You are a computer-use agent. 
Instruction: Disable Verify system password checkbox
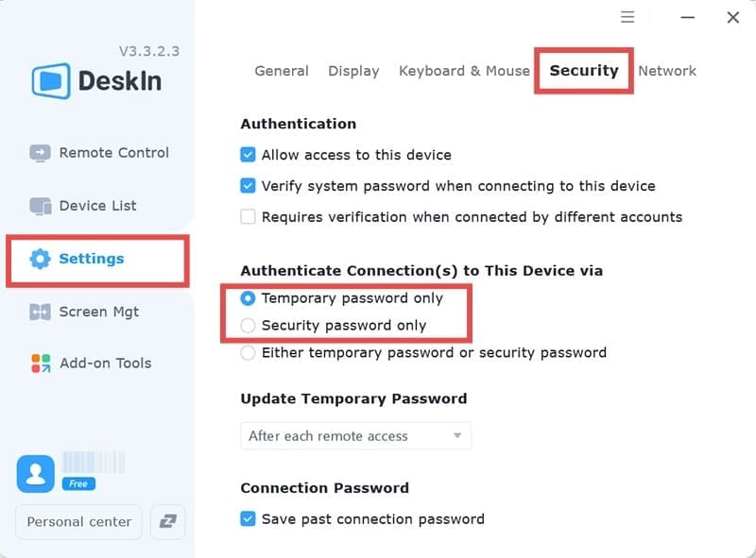[x=249, y=186]
